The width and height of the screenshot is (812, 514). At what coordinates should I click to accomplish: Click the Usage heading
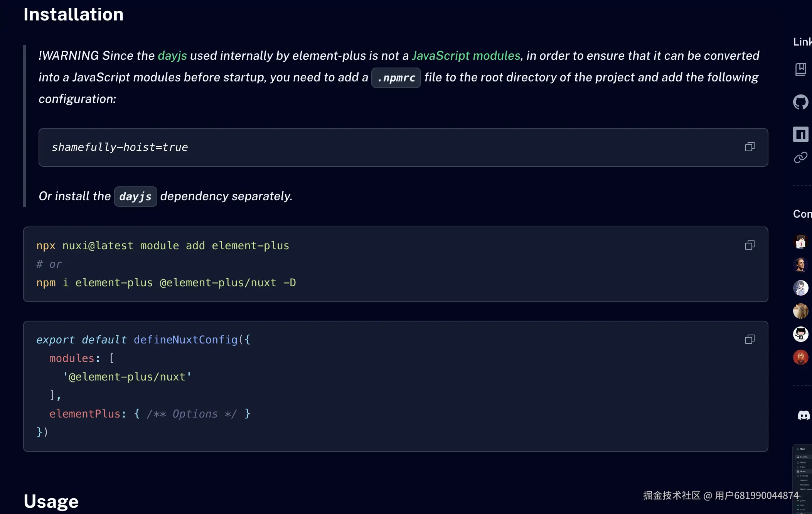tap(51, 501)
